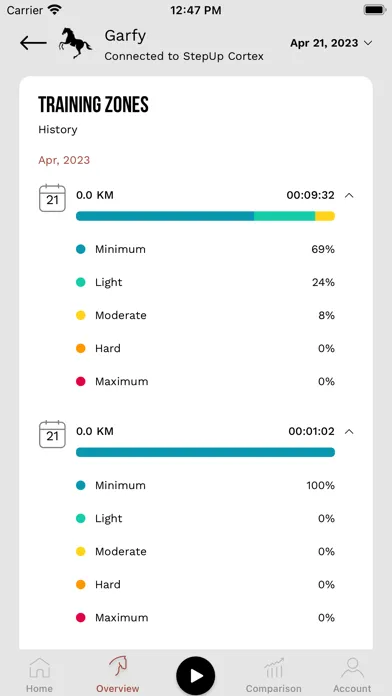Collapse the 00:09:32 session details

pyautogui.click(x=349, y=195)
